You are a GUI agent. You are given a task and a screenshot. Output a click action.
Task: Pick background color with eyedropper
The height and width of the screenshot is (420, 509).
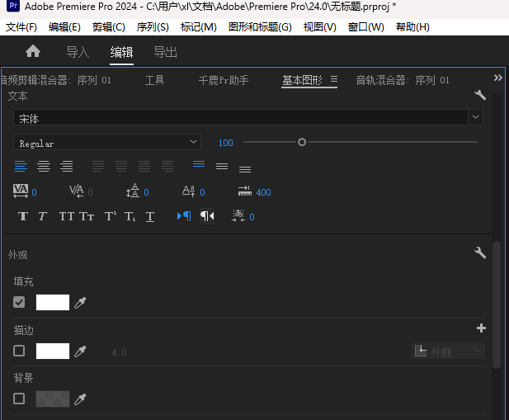[80, 399]
